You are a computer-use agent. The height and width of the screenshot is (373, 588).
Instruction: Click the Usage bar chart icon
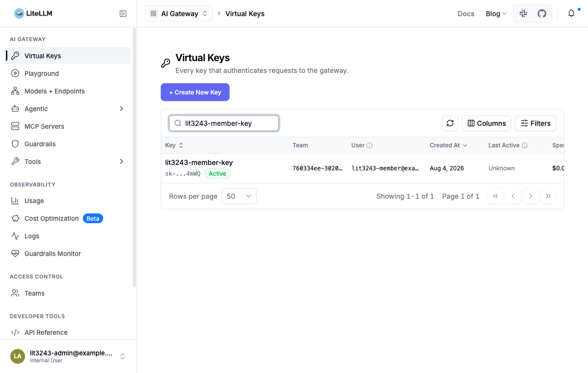click(15, 201)
